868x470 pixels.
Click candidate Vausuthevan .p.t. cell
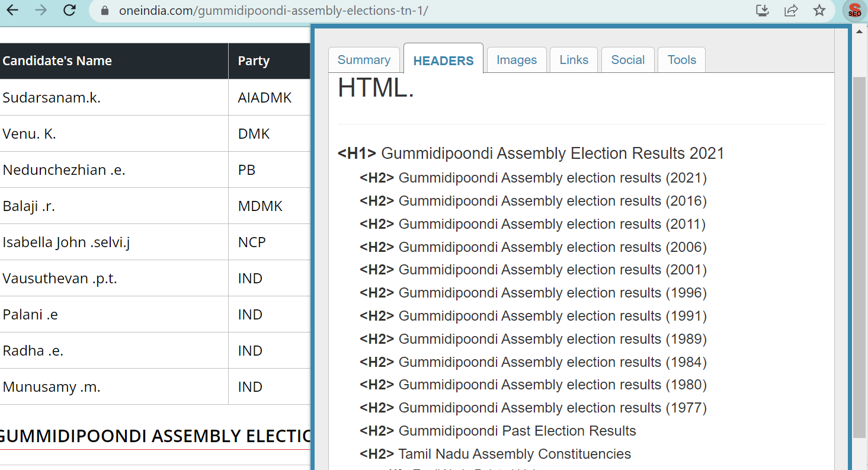click(114, 278)
